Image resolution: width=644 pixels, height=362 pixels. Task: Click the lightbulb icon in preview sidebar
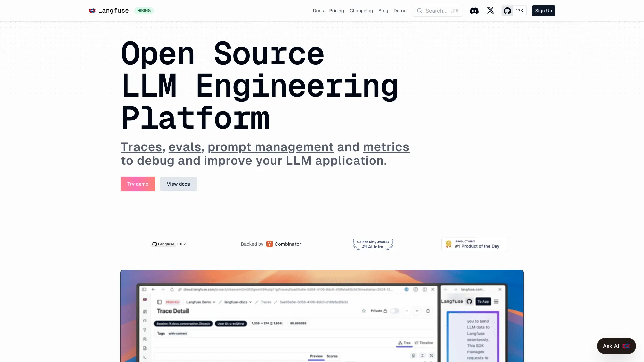click(145, 330)
